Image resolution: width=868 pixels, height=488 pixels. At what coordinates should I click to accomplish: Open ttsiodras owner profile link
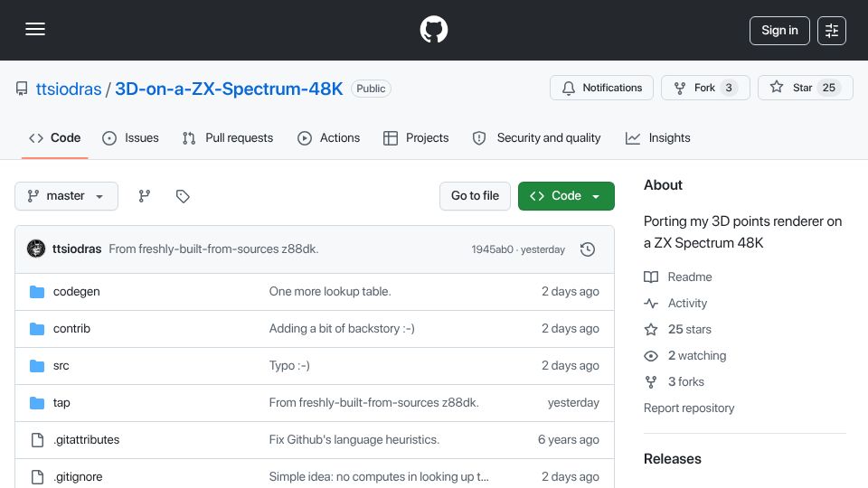click(x=69, y=89)
